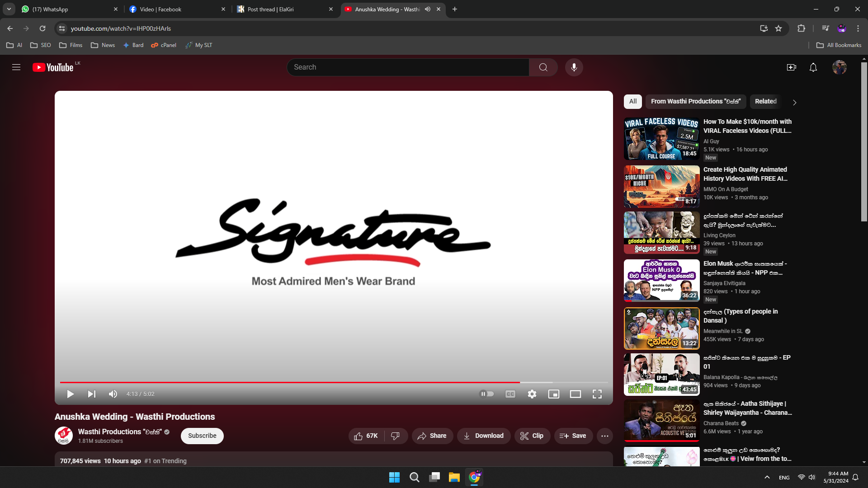
Task: Open the Windows Start menu
Action: coord(394,477)
